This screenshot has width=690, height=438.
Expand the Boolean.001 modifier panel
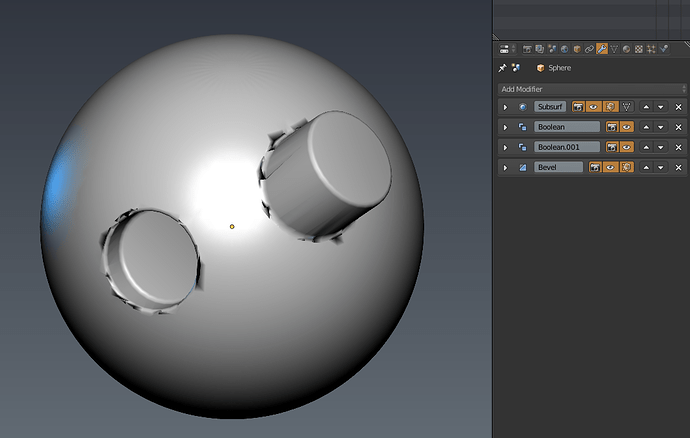point(505,147)
